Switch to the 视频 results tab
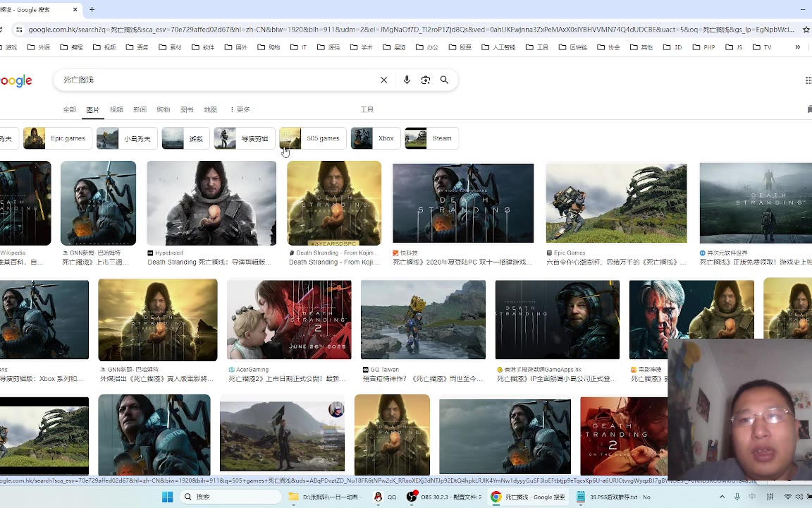 [x=116, y=109]
